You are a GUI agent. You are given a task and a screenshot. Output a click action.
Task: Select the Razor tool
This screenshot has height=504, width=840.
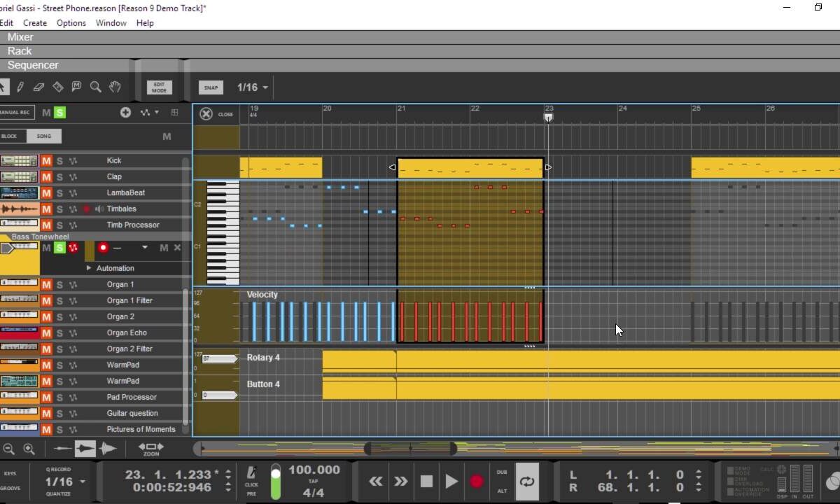click(58, 87)
